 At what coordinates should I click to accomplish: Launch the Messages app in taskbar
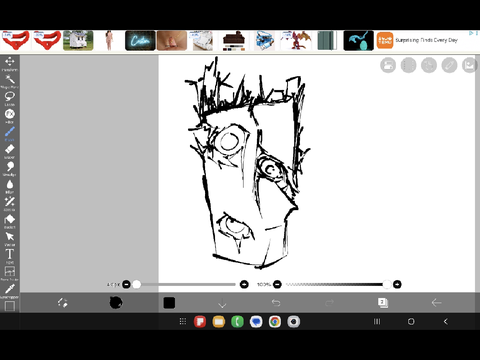256,321
